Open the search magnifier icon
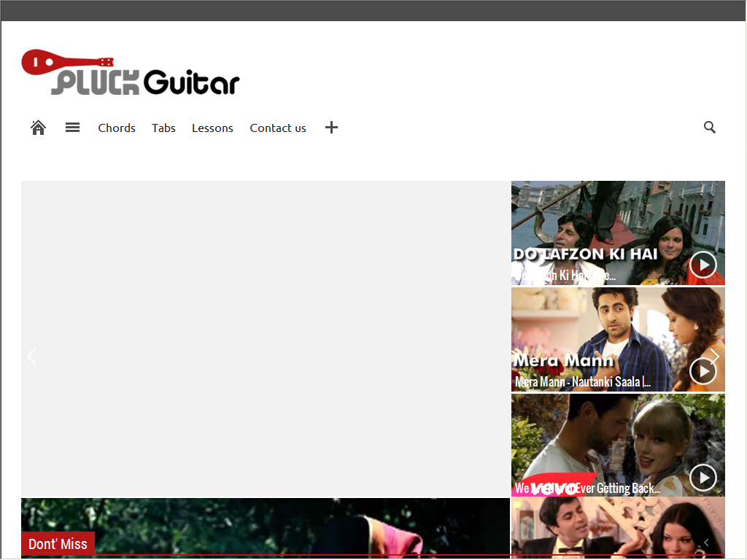Viewport: 747px width, 560px height. tap(709, 127)
